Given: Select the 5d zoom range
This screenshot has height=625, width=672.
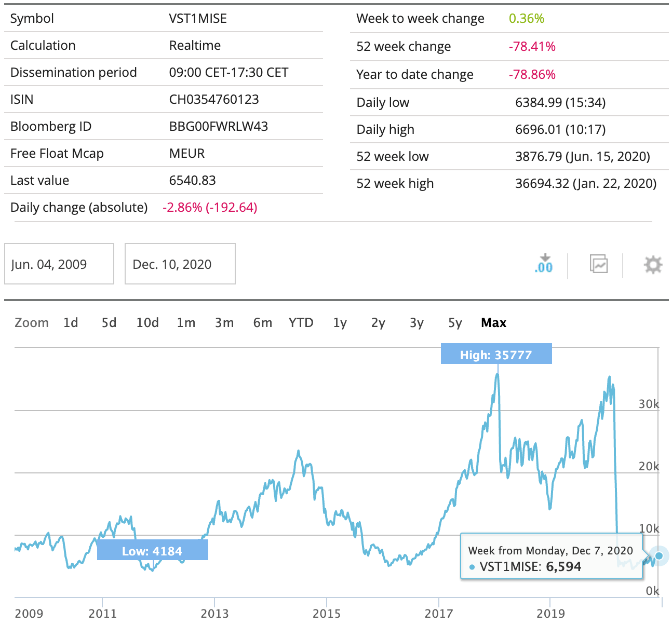Looking at the screenshot, I should (109, 323).
